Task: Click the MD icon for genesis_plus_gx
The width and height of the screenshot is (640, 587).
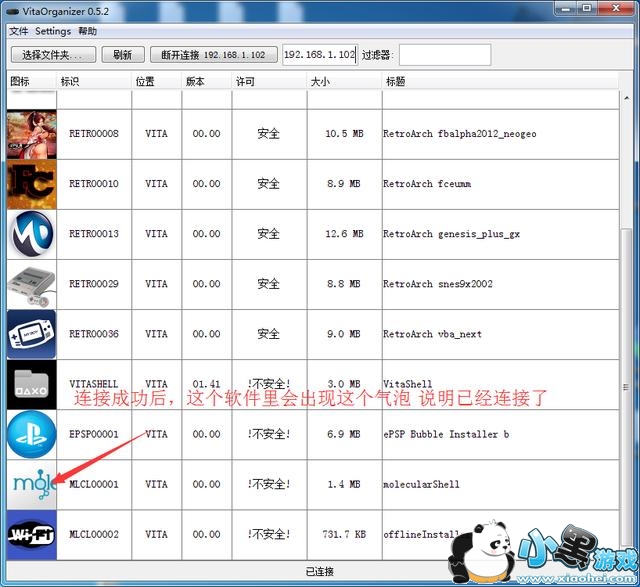Action: (x=32, y=234)
